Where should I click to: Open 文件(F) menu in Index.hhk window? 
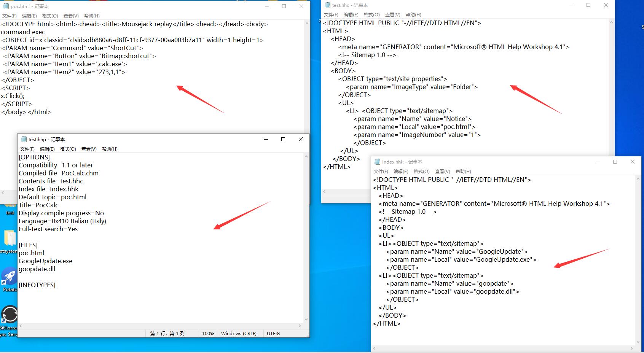coord(381,171)
